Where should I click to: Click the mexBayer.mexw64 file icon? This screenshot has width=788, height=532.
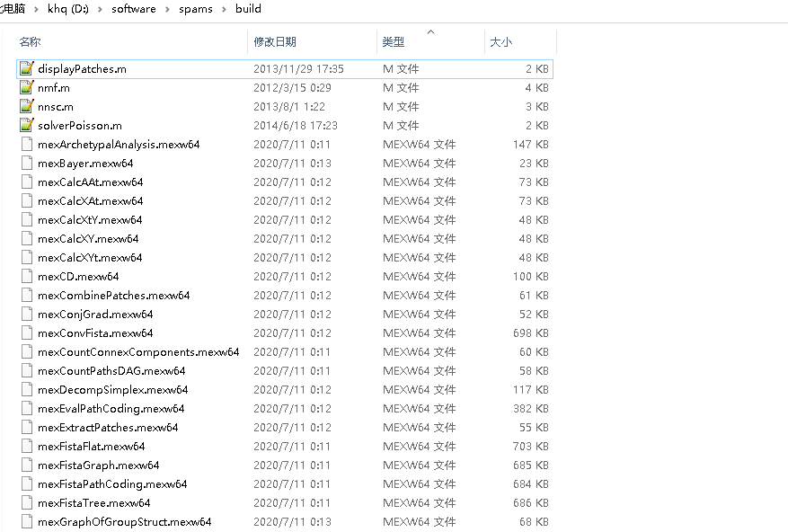(27, 163)
